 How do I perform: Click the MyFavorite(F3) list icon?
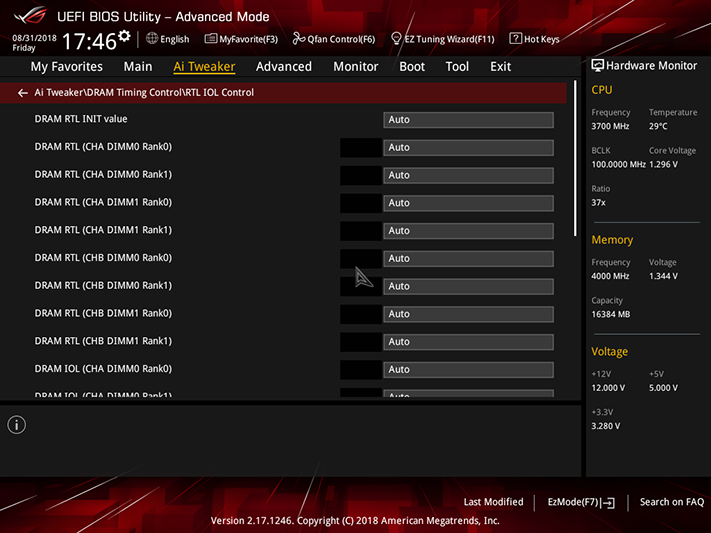click(210, 39)
